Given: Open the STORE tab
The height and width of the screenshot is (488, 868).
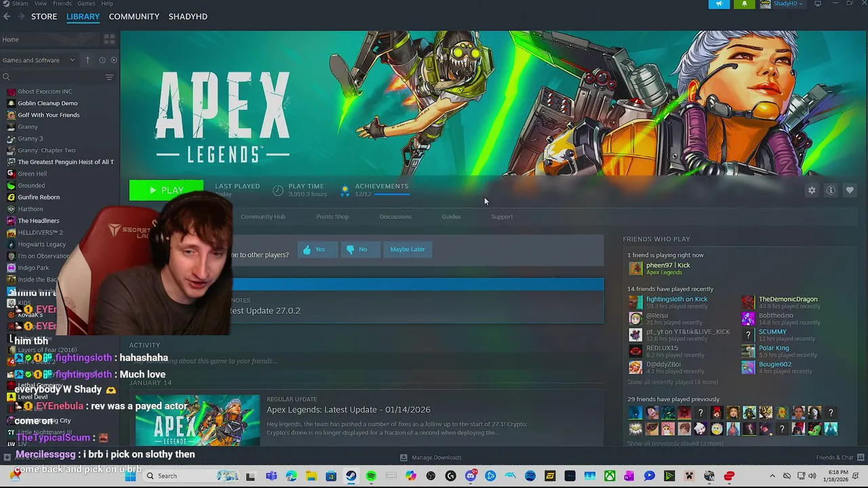Looking at the screenshot, I should tap(44, 16).
